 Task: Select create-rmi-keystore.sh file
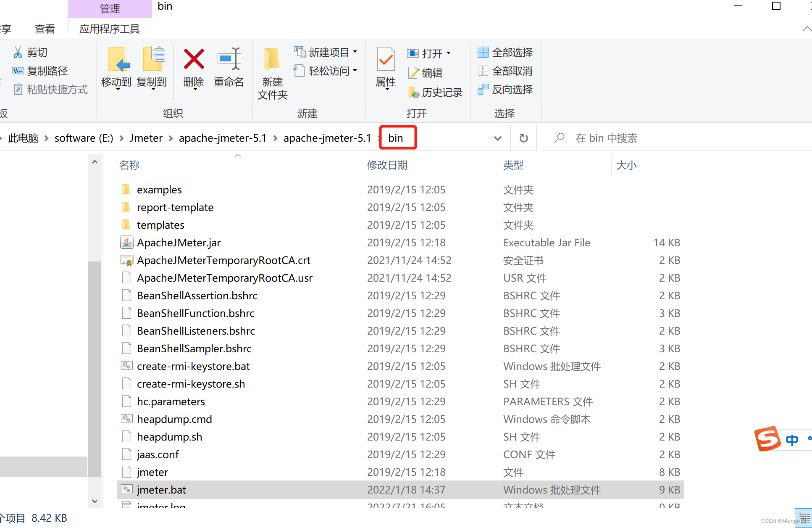191,384
